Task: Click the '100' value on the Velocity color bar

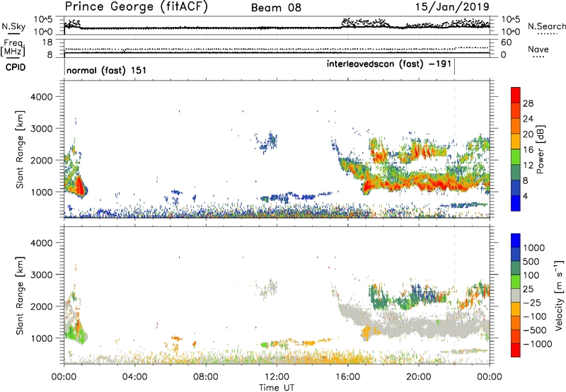Action: point(531,275)
